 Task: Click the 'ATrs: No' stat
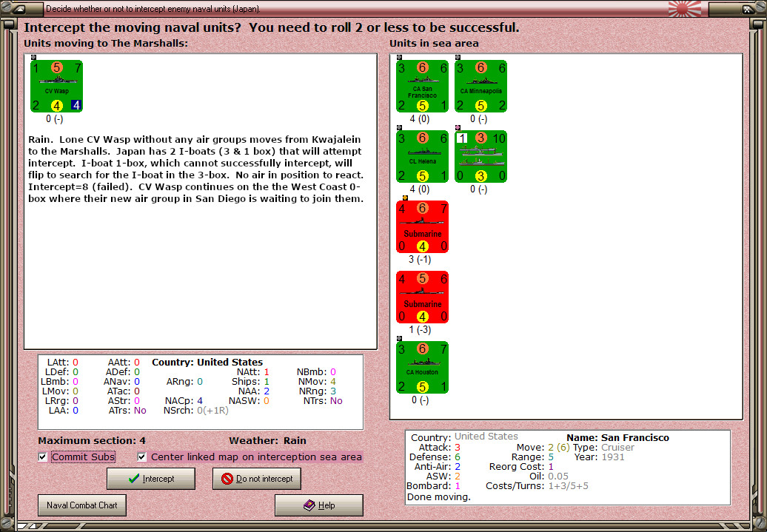[127, 410]
